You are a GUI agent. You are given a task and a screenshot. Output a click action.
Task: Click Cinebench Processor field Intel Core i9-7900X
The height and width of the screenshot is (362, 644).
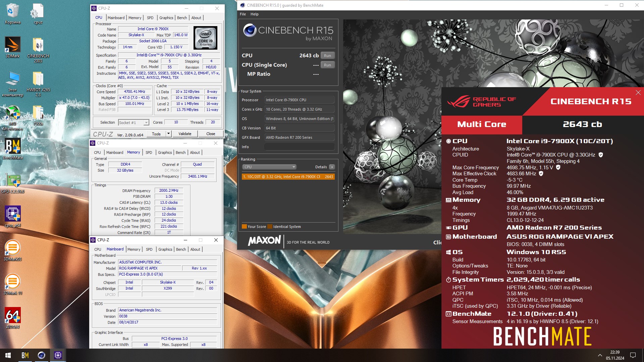click(x=299, y=100)
